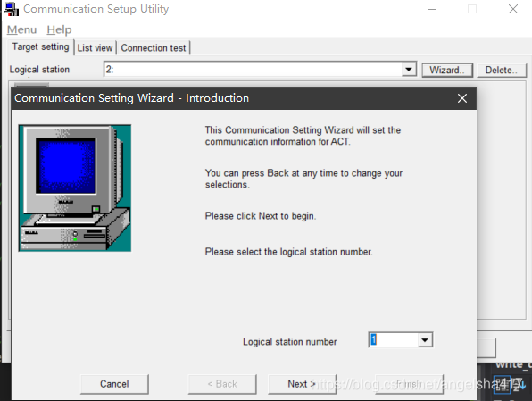Expand the Logical station number dropdown
The height and width of the screenshot is (401, 532).
click(x=425, y=340)
